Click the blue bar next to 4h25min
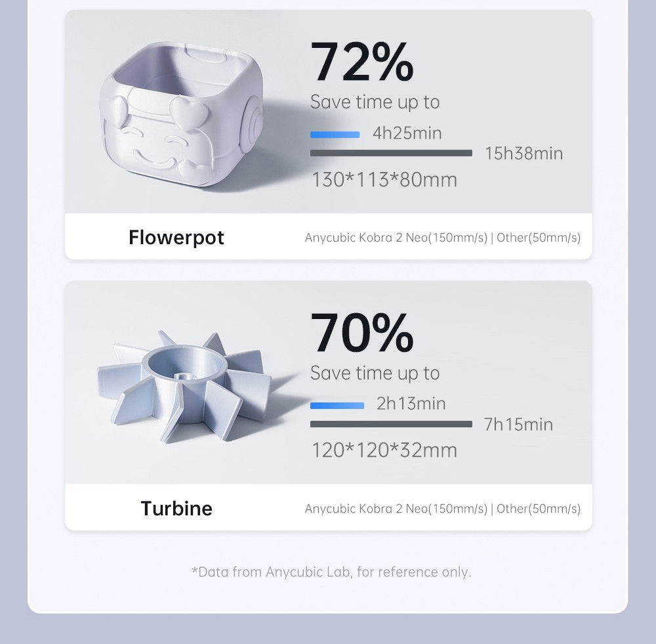 tap(335, 135)
